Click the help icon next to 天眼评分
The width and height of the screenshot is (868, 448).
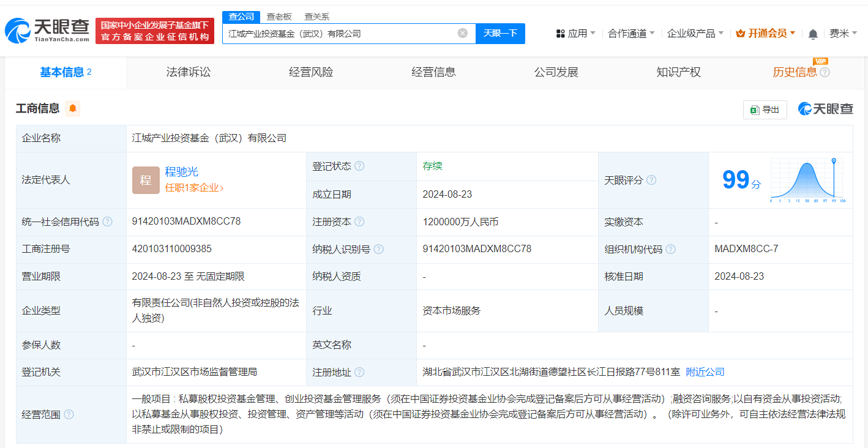pyautogui.click(x=651, y=180)
